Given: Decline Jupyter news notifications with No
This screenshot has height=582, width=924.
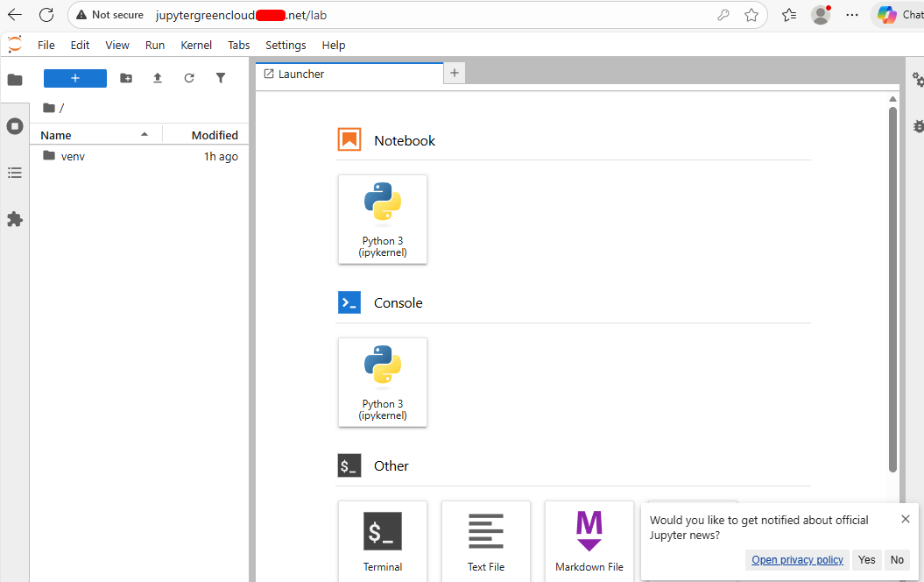Looking at the screenshot, I should coord(897,559).
